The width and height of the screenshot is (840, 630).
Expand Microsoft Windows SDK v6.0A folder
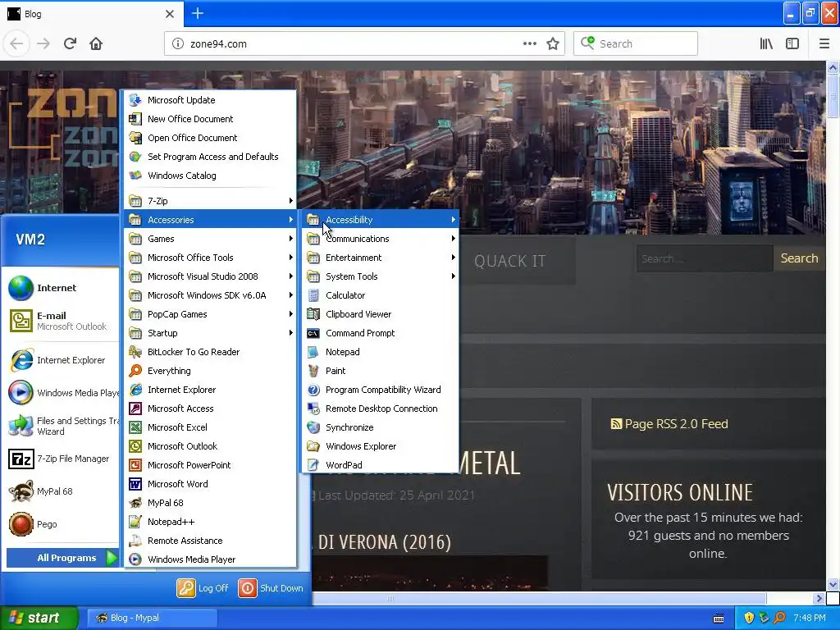[210, 295]
